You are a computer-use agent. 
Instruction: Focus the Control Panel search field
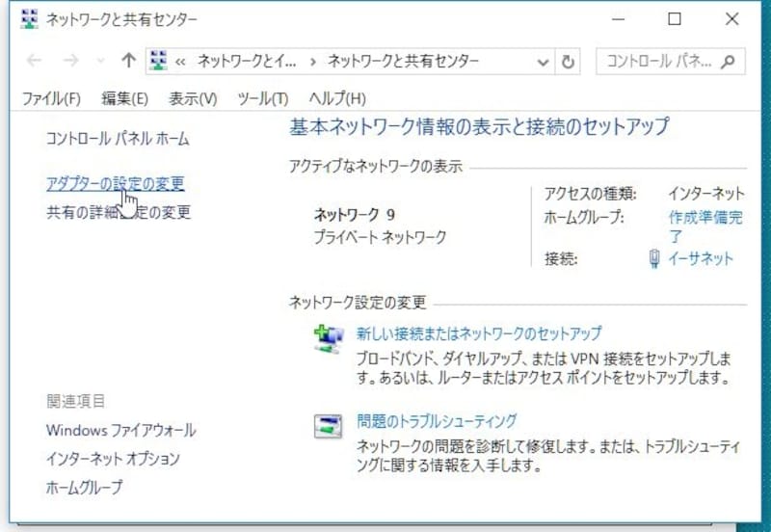(670, 62)
